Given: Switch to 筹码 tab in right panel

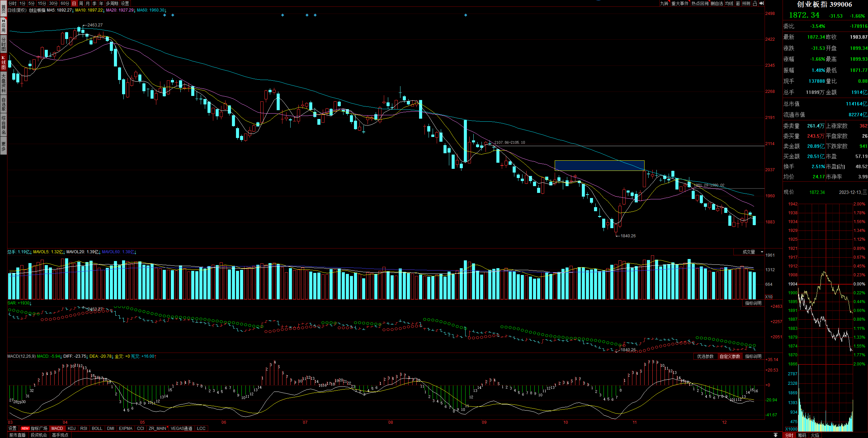Looking at the screenshot, I should pos(802,435).
